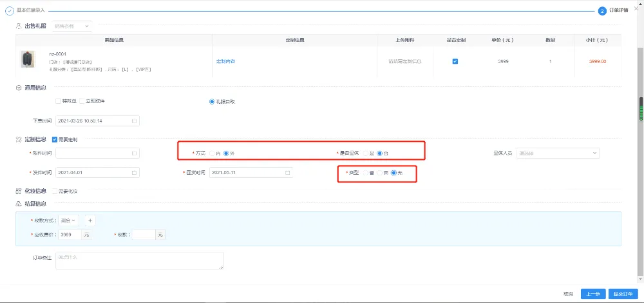Uncheck the 需要定制 checkbox
644x303 pixels.
tap(54, 139)
